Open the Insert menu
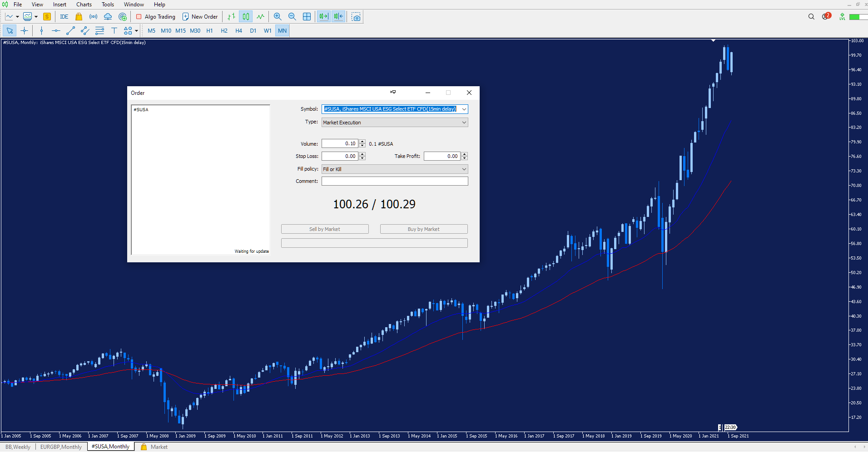Viewport: 868px width, 452px height. (60, 5)
